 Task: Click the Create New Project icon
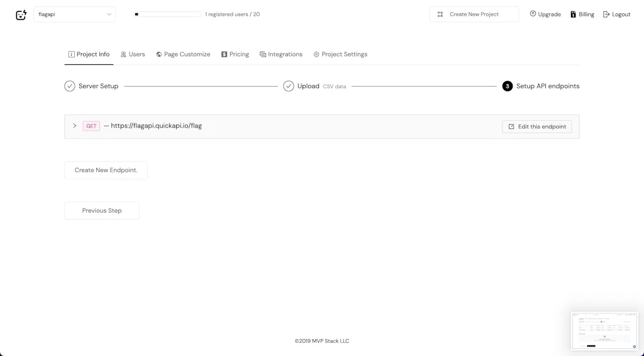[x=440, y=14]
